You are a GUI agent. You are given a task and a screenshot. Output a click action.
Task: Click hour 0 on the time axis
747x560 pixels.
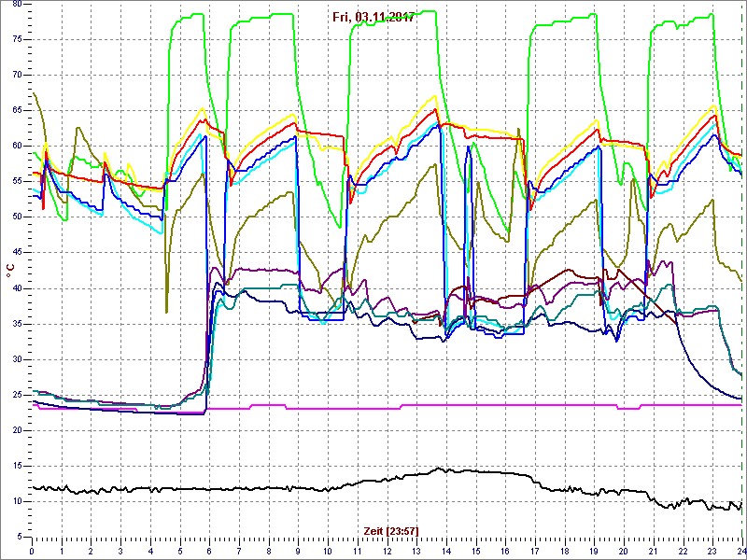pos(32,550)
